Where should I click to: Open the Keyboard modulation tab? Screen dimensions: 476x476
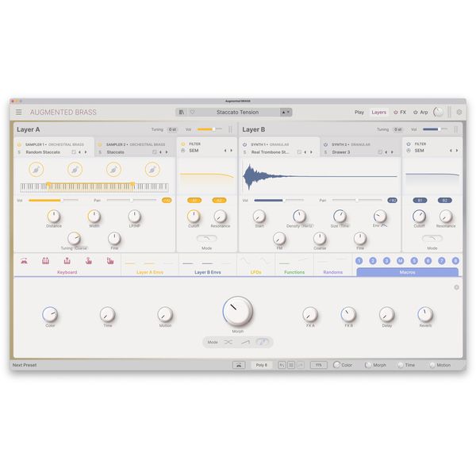pos(67,272)
